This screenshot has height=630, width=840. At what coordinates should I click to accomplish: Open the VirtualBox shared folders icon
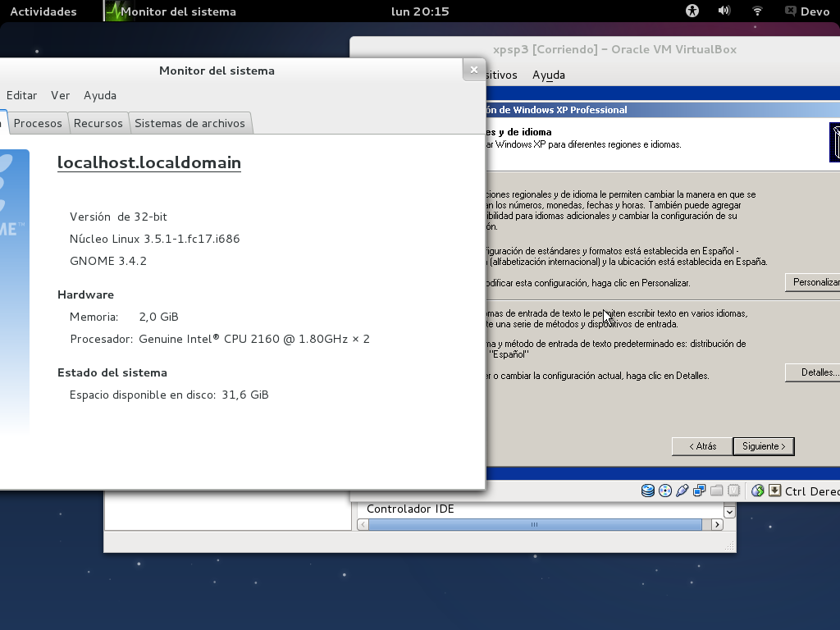pos(716,491)
